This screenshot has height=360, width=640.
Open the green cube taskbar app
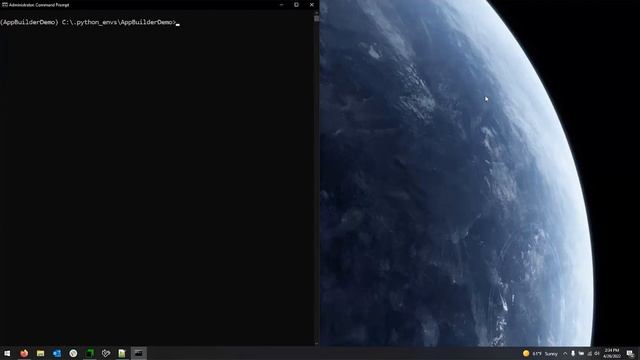[90, 353]
